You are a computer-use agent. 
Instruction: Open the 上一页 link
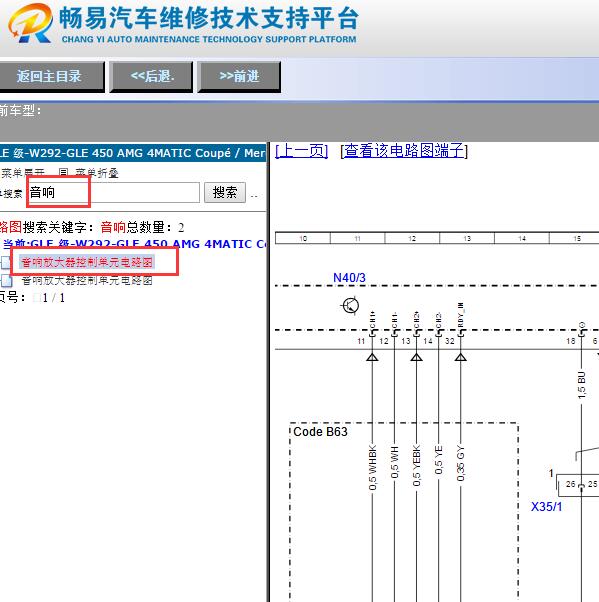(x=302, y=151)
